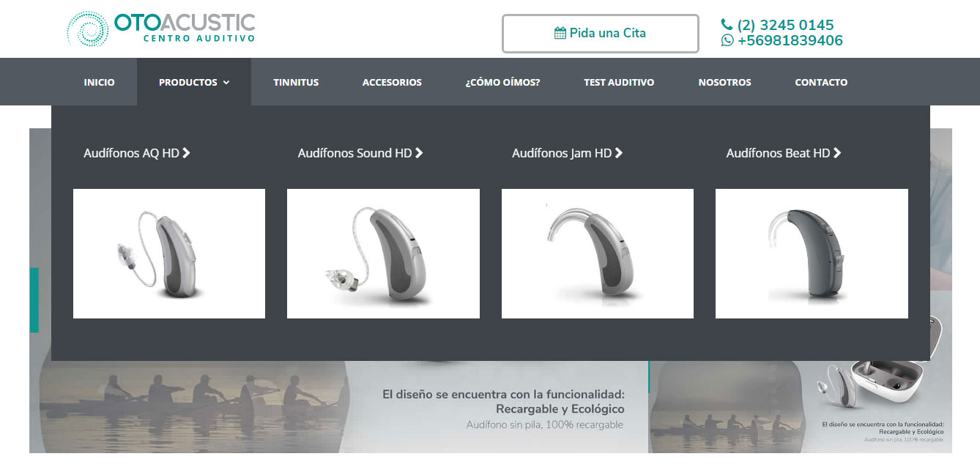Click the chevron after Audífonos Jam HD
This screenshot has height=470, width=980.
(x=619, y=153)
